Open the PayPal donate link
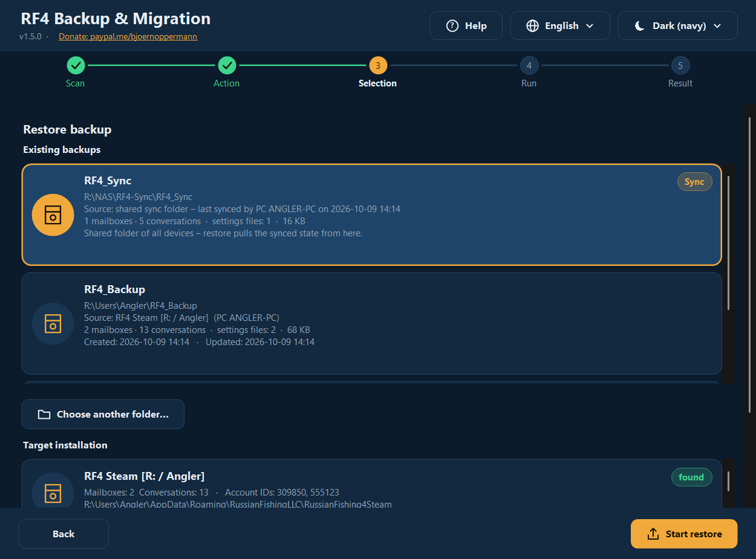This screenshot has height=559, width=756. click(128, 36)
